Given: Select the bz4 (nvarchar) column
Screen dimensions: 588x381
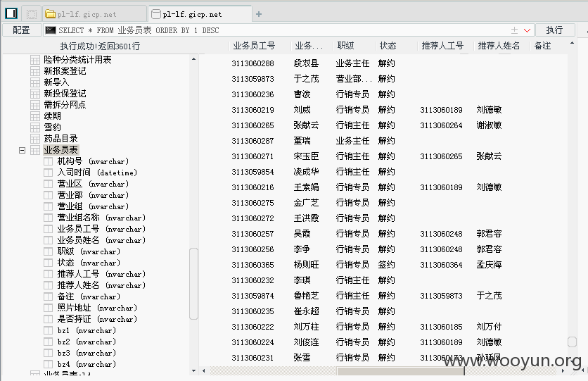Looking at the screenshot, I should click(87, 364).
